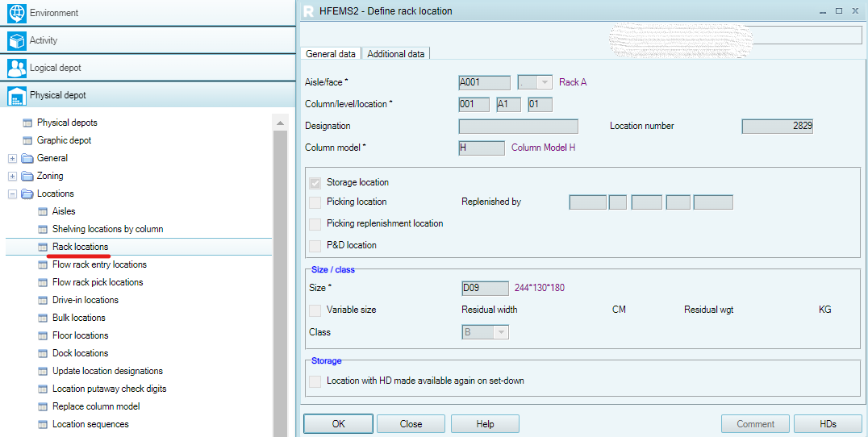The width and height of the screenshot is (868, 437).
Task: Select Dock locations in the tree
Action: coord(81,353)
